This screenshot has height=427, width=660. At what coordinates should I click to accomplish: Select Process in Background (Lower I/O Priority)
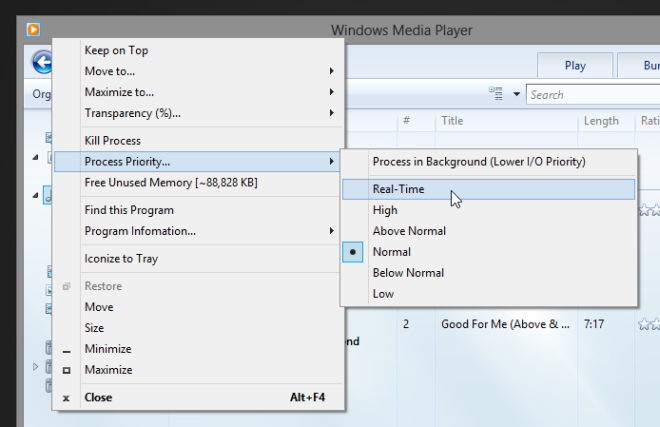point(489,162)
